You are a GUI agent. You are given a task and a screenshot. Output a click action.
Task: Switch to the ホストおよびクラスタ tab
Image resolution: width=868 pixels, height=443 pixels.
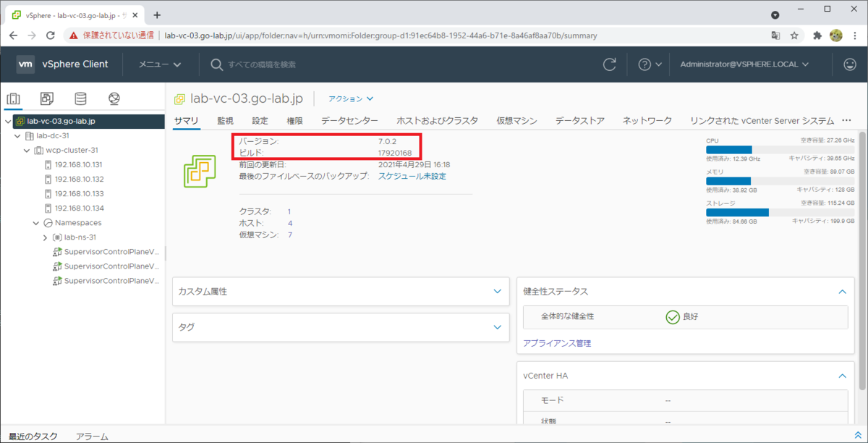438,121
